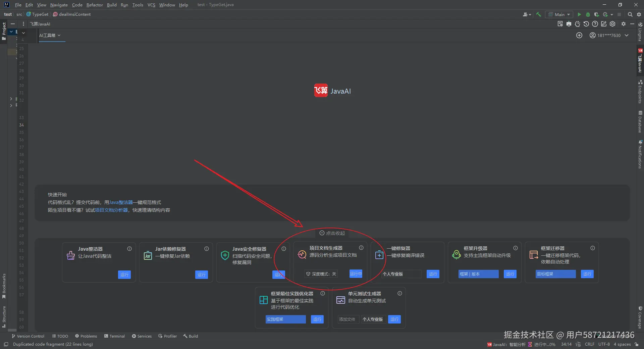Open the Terminal tool window tab
This screenshot has width=644, height=349.
point(114,336)
